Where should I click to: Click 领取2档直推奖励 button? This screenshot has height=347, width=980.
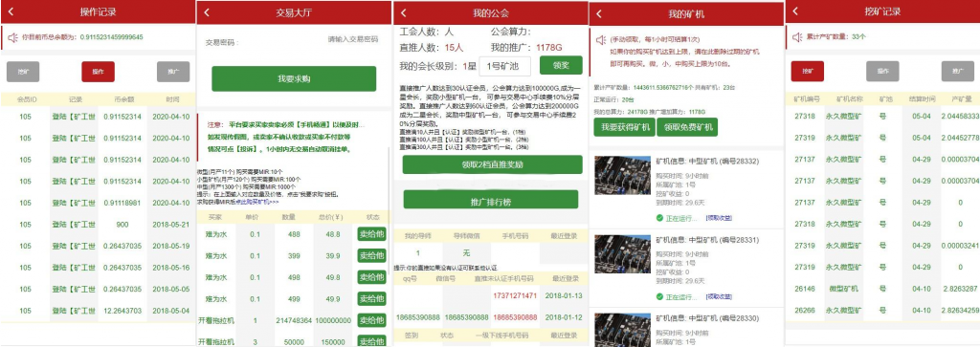pyautogui.click(x=492, y=164)
